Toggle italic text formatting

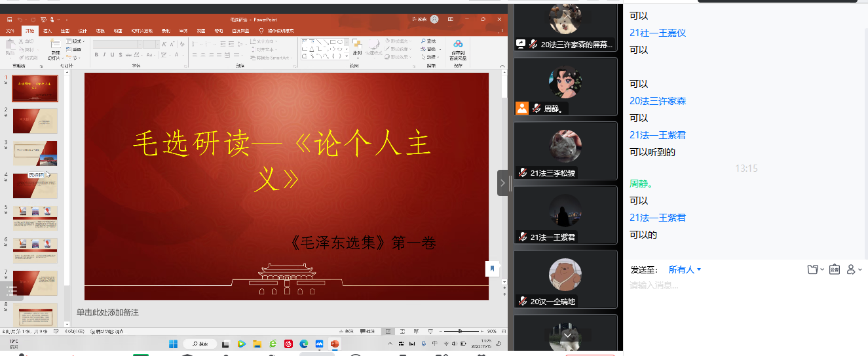pyautogui.click(x=104, y=55)
